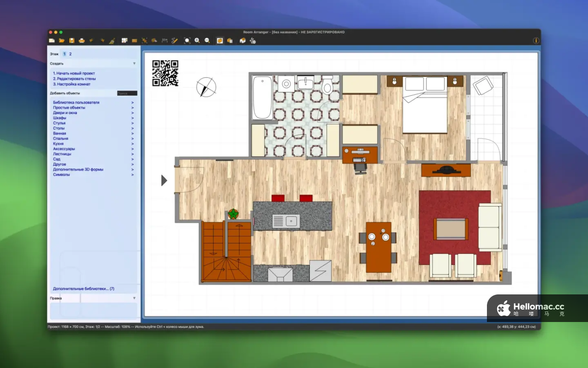The image size is (588, 368).
Task: Select the green potted plant
Action: (x=234, y=214)
